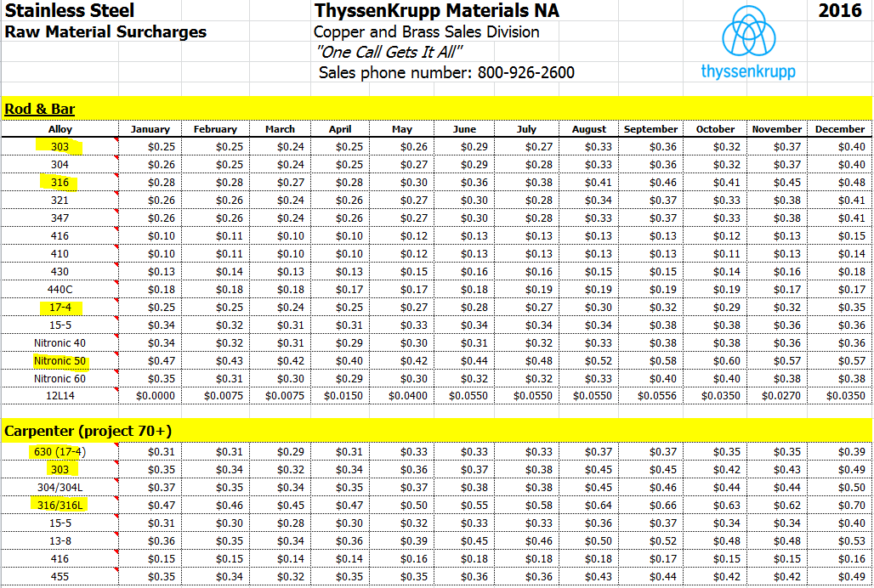Screen dimensions: 874x588
Task: Select the sales phone number 800-926-2600 cell
Action: (x=446, y=72)
